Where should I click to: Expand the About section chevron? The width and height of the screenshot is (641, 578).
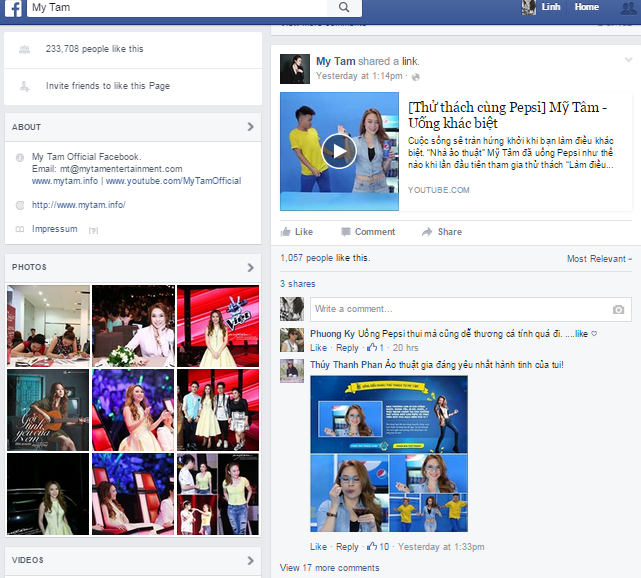[x=250, y=127]
